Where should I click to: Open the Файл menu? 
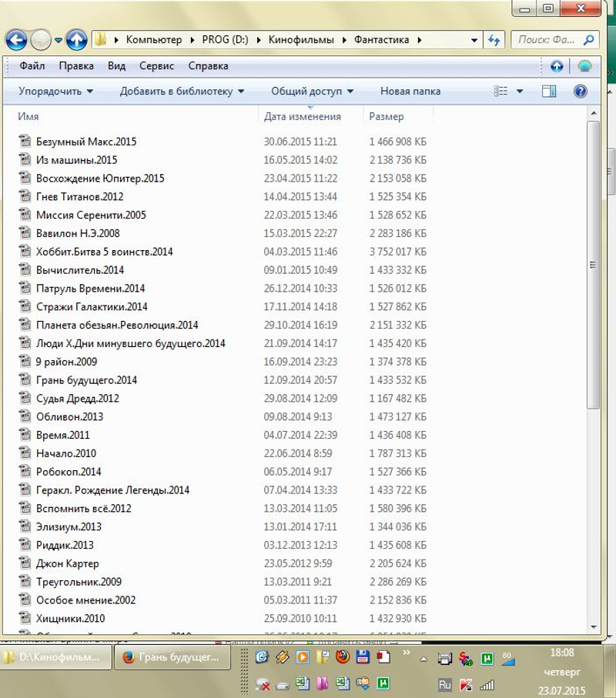(32, 66)
